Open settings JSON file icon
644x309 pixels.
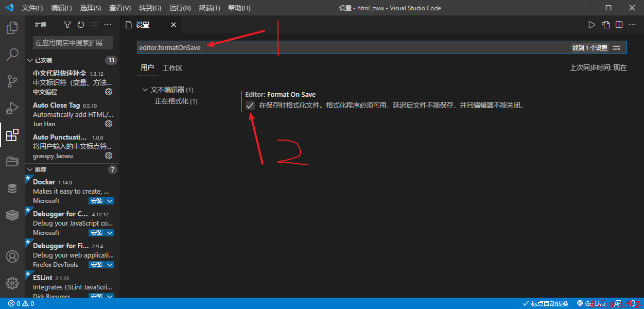606,25
